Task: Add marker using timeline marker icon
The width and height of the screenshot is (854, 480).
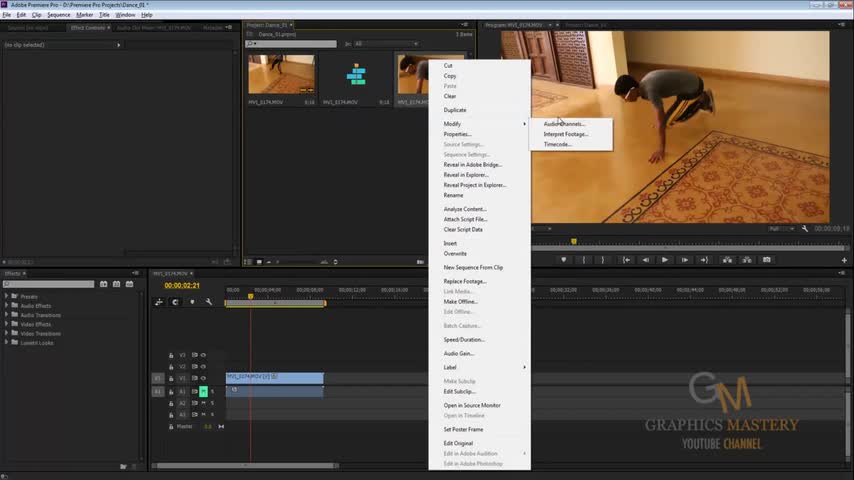Action: point(192,302)
